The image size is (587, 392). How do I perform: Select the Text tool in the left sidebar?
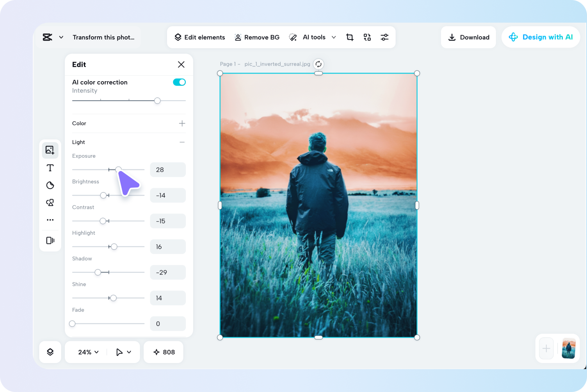pos(50,168)
